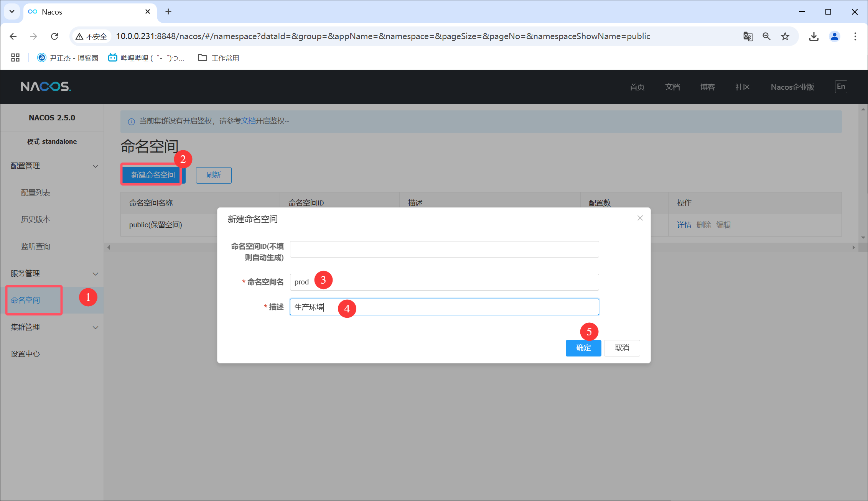868x501 pixels.
Task: Click the 取消 button in dialog
Action: [x=622, y=348]
